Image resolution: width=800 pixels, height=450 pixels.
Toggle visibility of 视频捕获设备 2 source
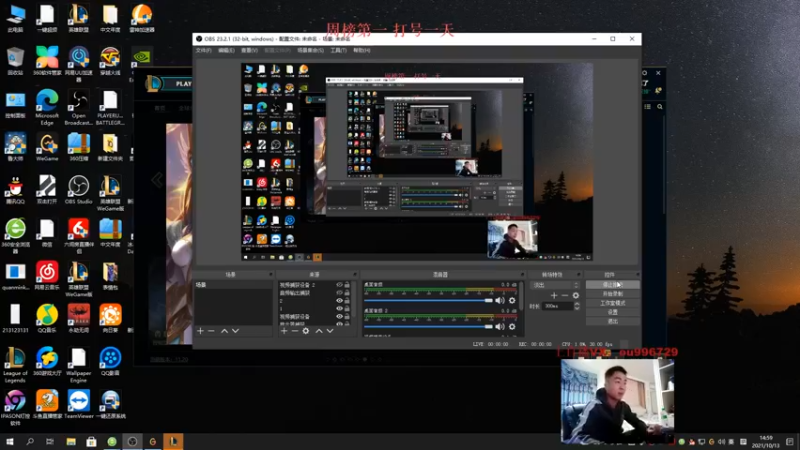click(x=339, y=285)
